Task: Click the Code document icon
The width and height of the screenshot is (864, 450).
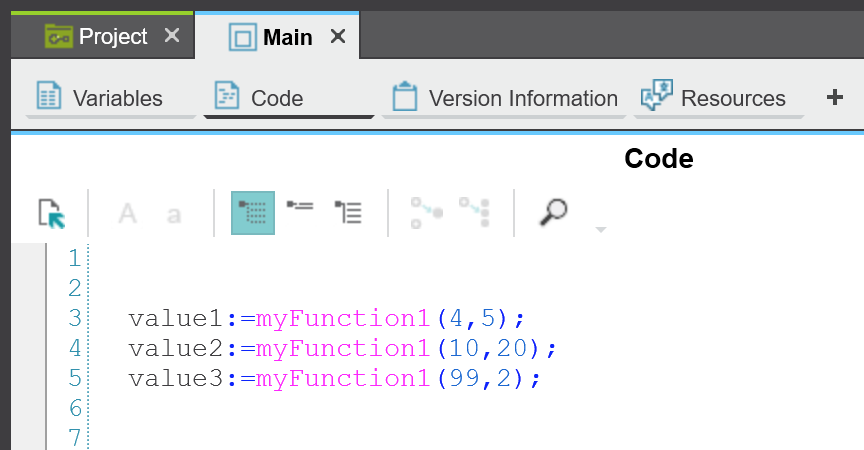Action: (226, 95)
